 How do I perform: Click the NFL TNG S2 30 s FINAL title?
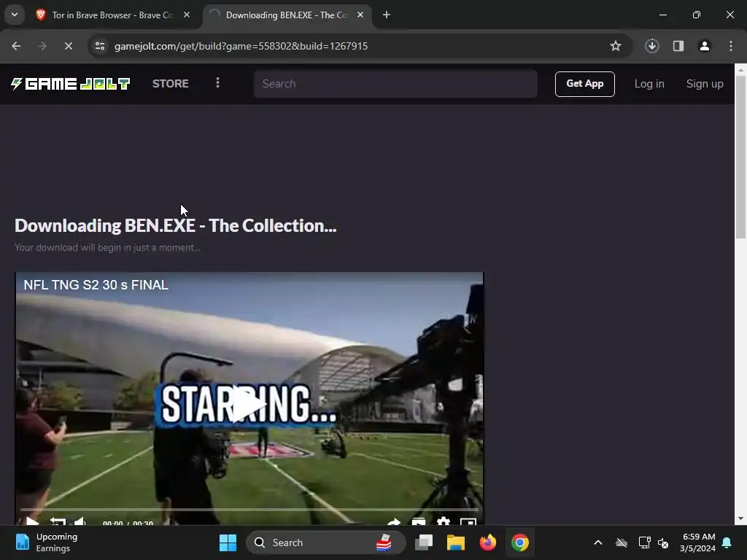[x=96, y=285]
